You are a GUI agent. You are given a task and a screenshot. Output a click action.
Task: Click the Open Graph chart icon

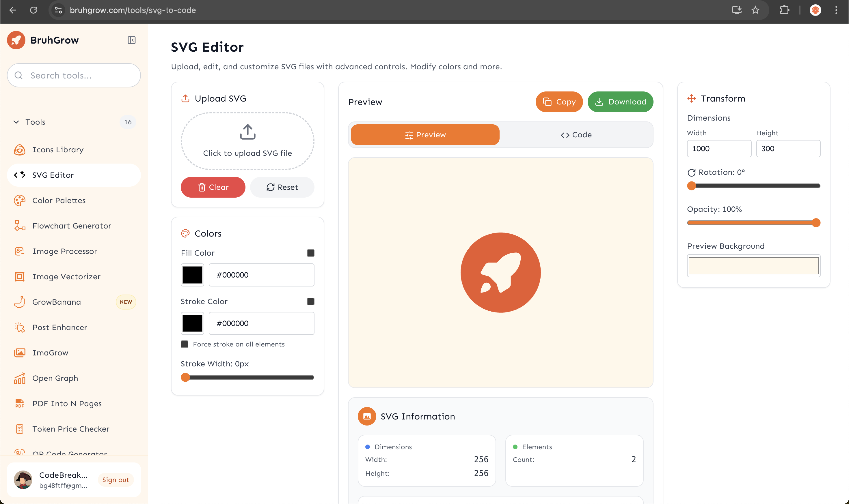[20, 378]
